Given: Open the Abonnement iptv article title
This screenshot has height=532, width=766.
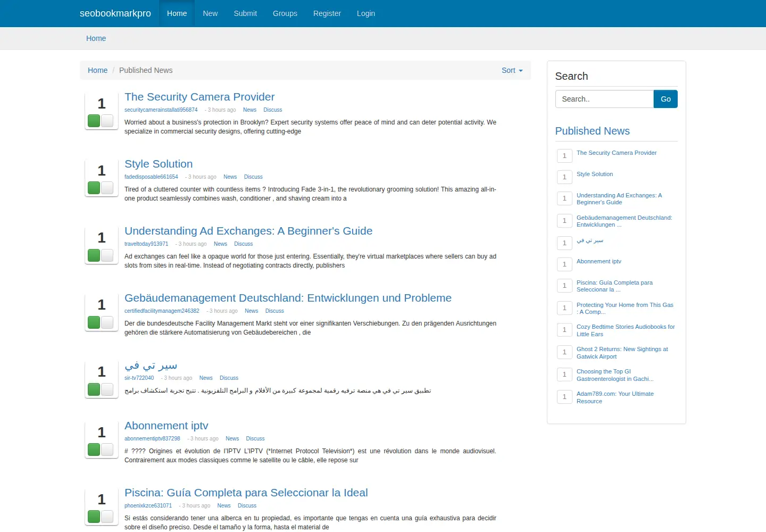Looking at the screenshot, I should pyautogui.click(x=166, y=426).
